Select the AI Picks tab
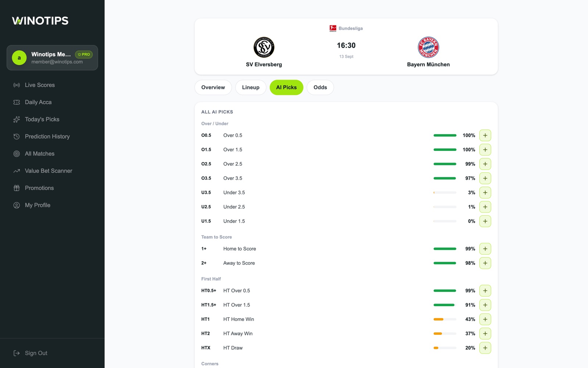 click(286, 88)
